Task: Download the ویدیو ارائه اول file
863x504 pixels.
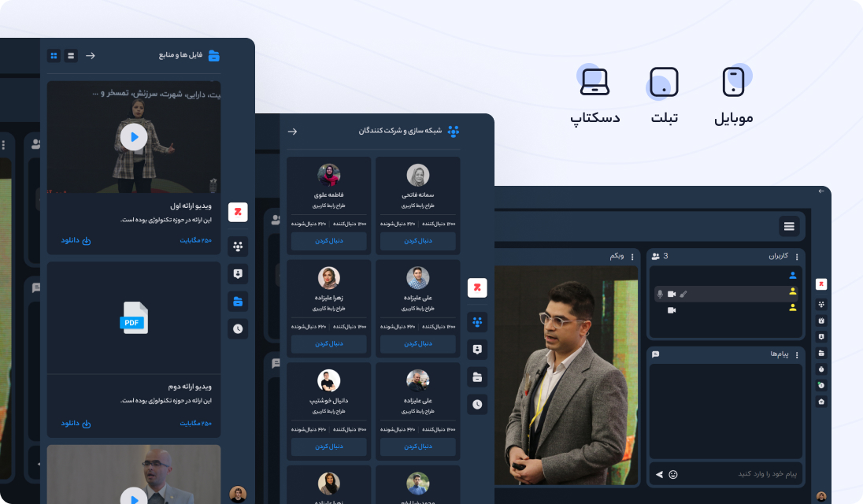Action: pos(76,240)
